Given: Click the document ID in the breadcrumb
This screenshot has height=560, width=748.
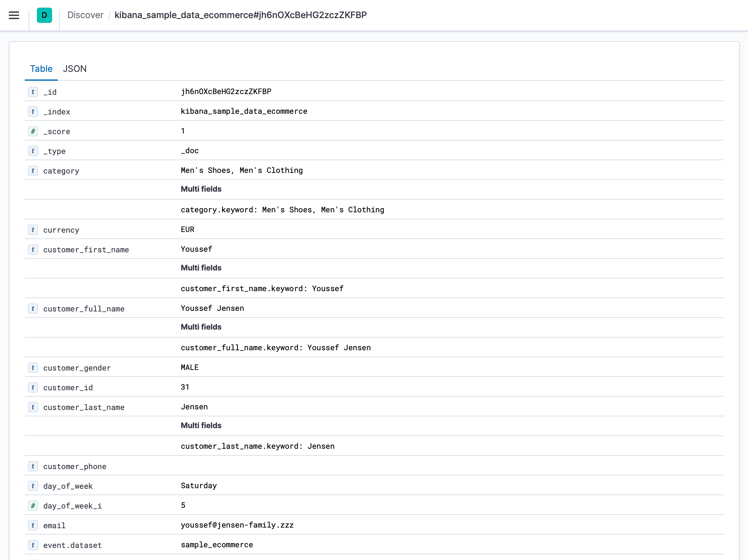Looking at the screenshot, I should pos(241,15).
